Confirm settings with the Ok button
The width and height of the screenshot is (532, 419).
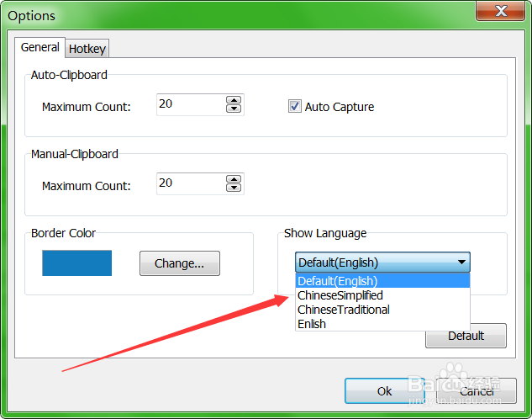pyautogui.click(x=385, y=391)
